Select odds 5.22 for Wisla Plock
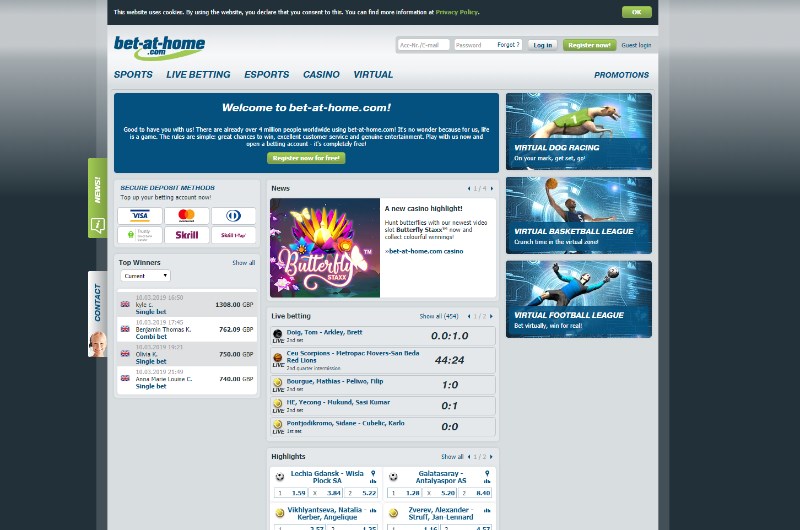 [361, 493]
